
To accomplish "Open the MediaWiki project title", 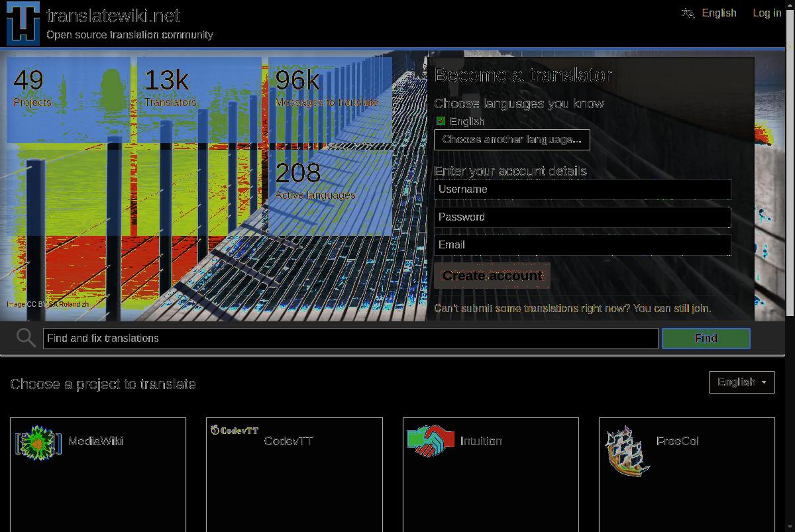I will (x=95, y=441).
